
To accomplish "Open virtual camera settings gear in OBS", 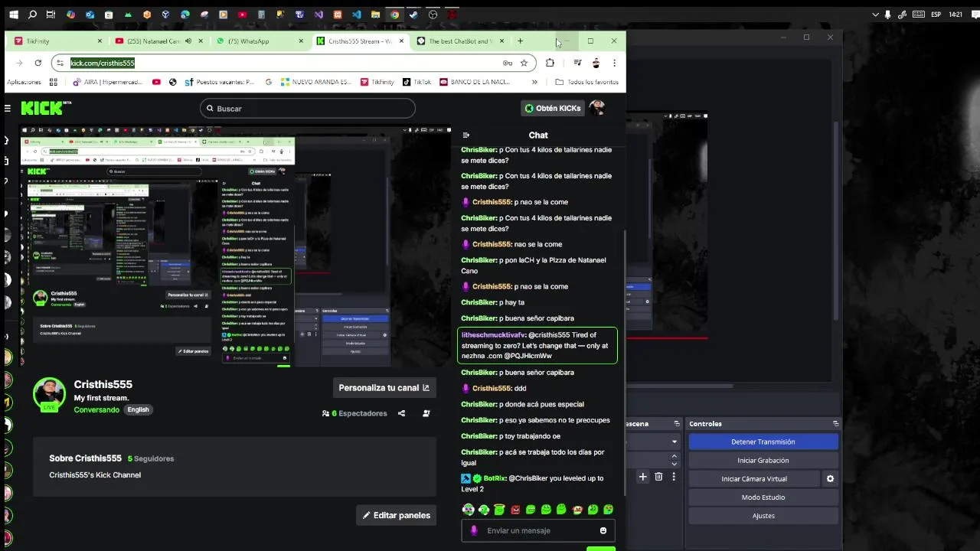I will 830,479.
